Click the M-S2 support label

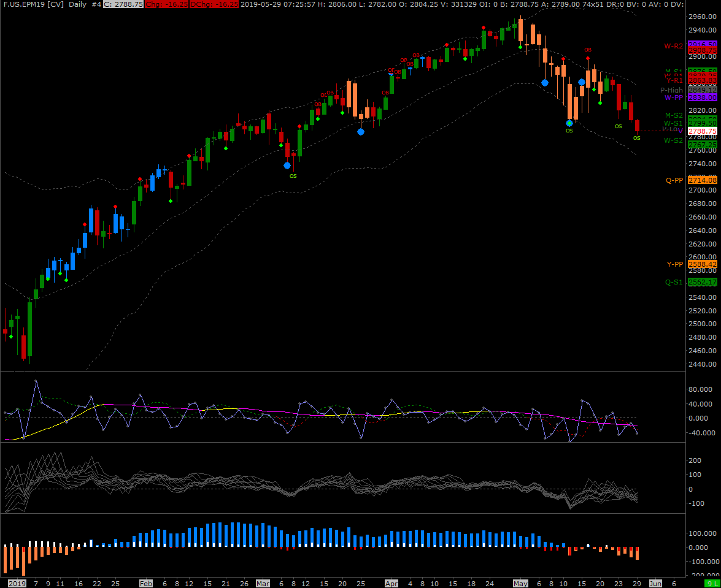(x=674, y=115)
